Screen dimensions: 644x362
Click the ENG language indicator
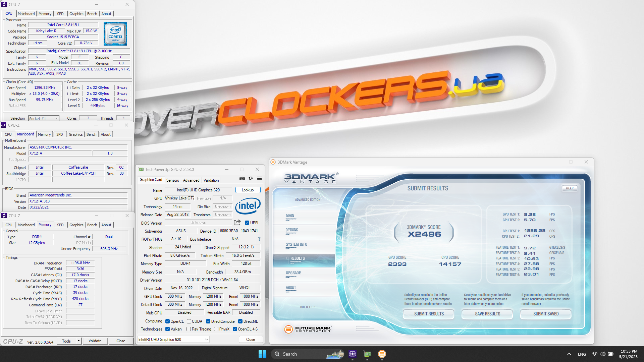tap(582, 354)
